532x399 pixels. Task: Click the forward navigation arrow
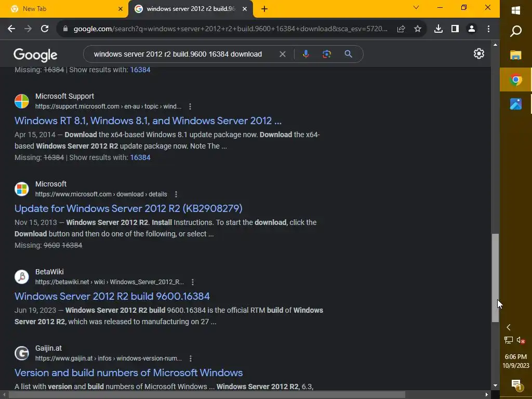tap(28, 29)
